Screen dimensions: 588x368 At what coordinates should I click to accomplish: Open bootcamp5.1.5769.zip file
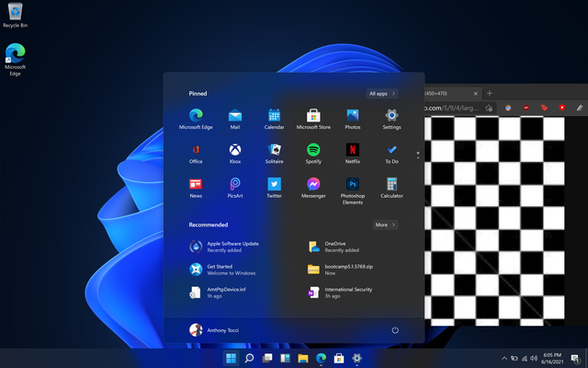(341, 270)
